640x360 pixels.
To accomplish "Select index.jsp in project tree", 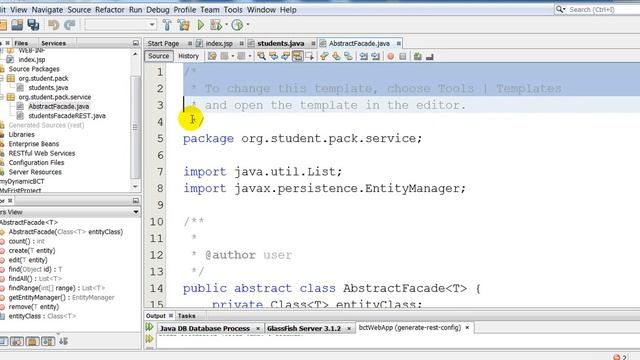I will pos(32,60).
